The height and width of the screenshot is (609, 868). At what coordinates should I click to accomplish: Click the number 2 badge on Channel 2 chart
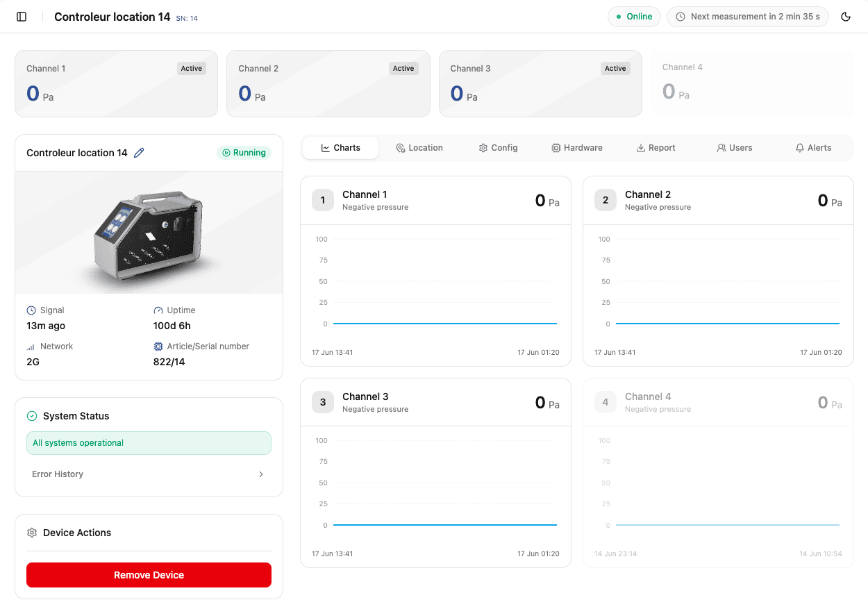(x=606, y=200)
